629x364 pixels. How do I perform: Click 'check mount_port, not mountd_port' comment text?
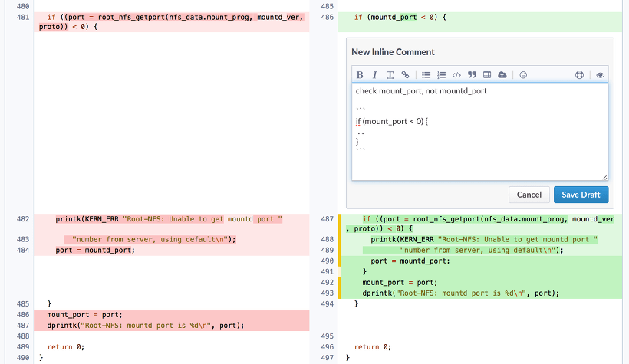point(421,91)
